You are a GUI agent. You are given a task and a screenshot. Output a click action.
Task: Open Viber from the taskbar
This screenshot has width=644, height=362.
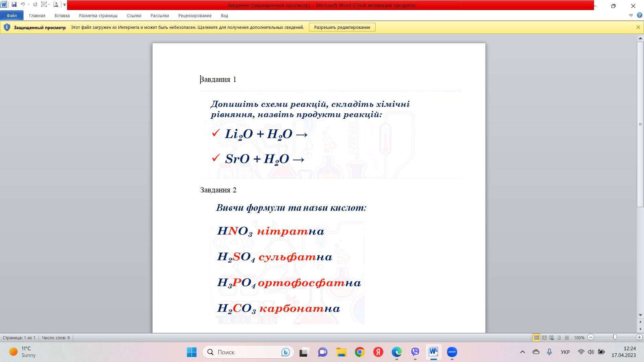[415, 352]
